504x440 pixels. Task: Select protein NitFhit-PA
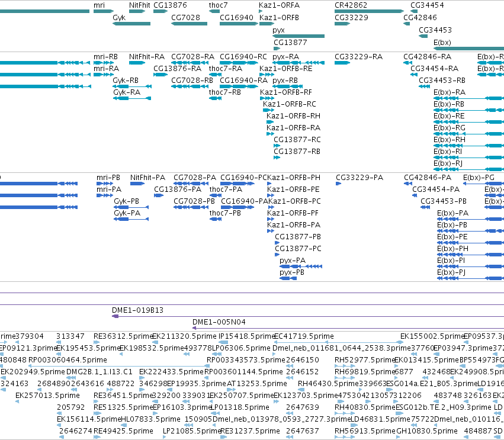[x=147, y=178]
